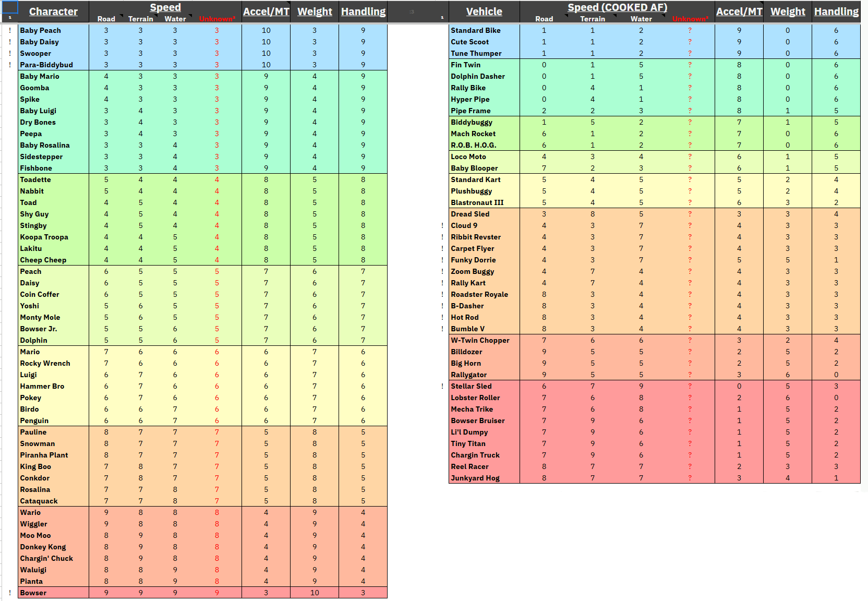Click Peach's Handling value
Image resolution: width=868 pixels, height=601 pixels.
click(363, 271)
